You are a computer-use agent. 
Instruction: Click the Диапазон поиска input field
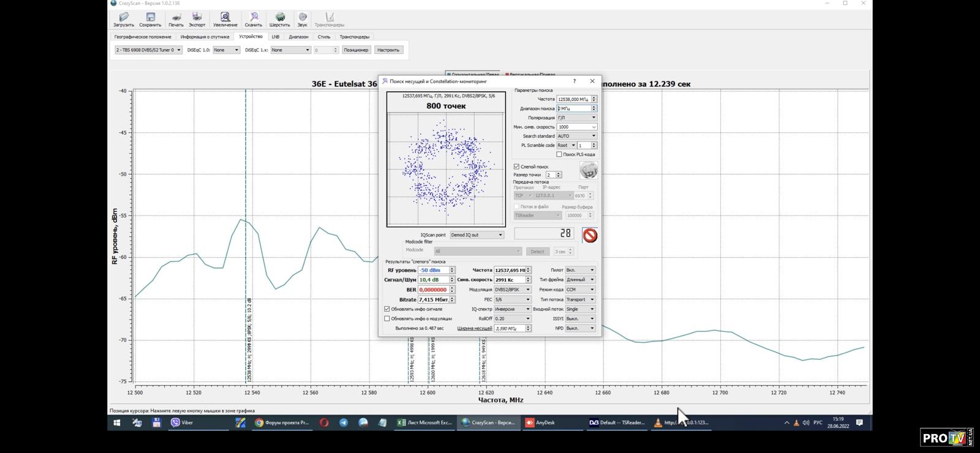point(573,108)
